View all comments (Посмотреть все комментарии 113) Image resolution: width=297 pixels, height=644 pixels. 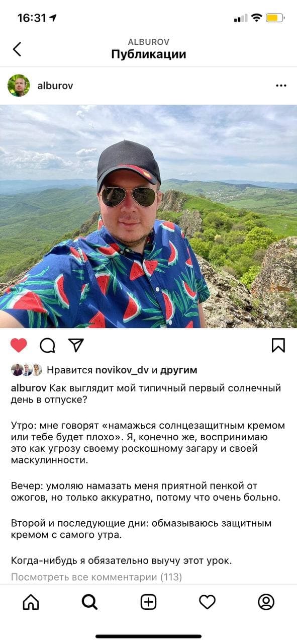[x=96, y=577]
